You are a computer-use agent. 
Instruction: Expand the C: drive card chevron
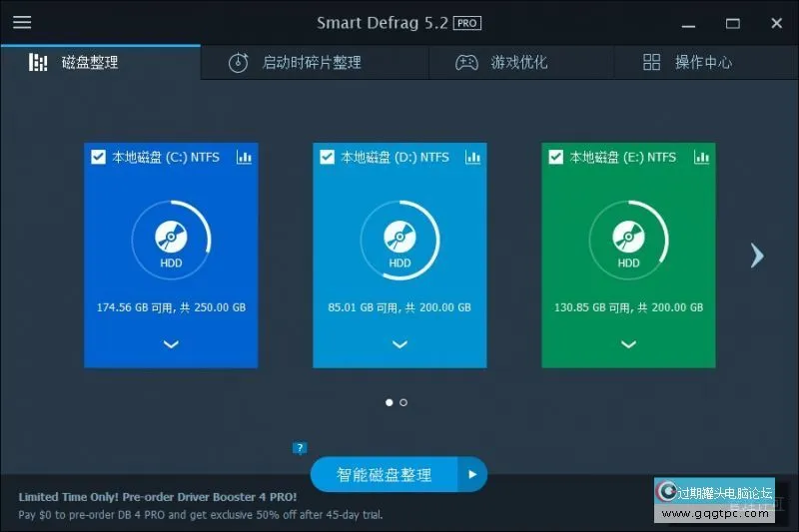tap(171, 344)
